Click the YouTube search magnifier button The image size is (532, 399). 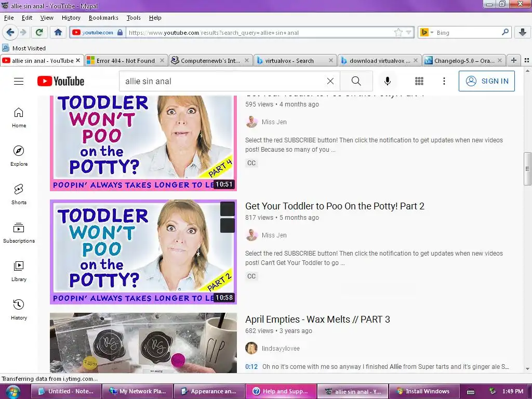tap(356, 81)
